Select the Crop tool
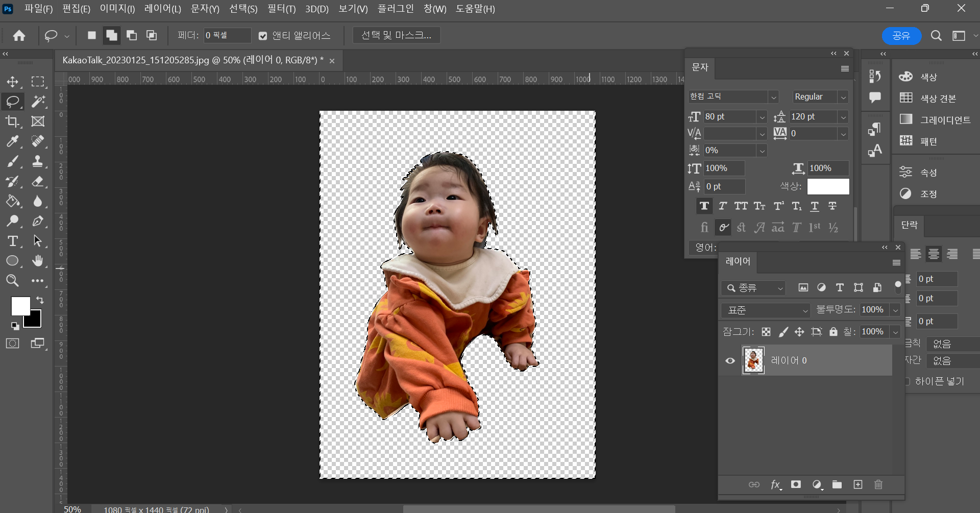Screen dimensions: 980x513 point(13,121)
